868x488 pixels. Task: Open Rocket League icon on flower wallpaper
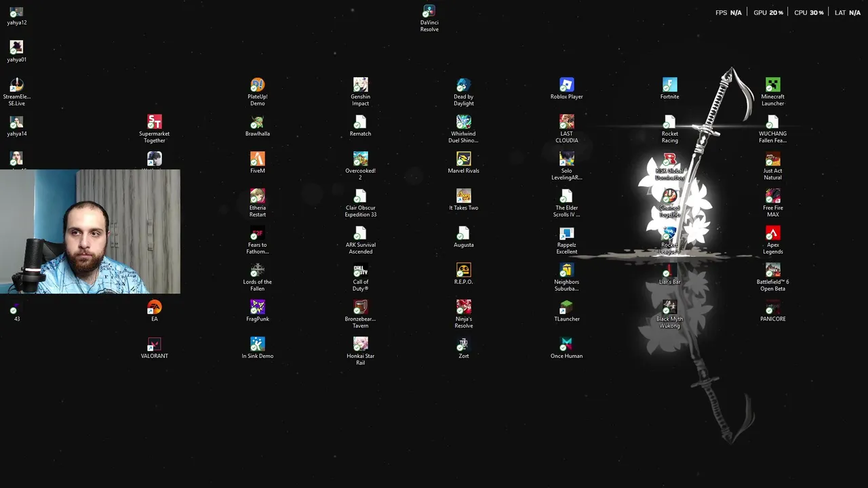[670, 241]
